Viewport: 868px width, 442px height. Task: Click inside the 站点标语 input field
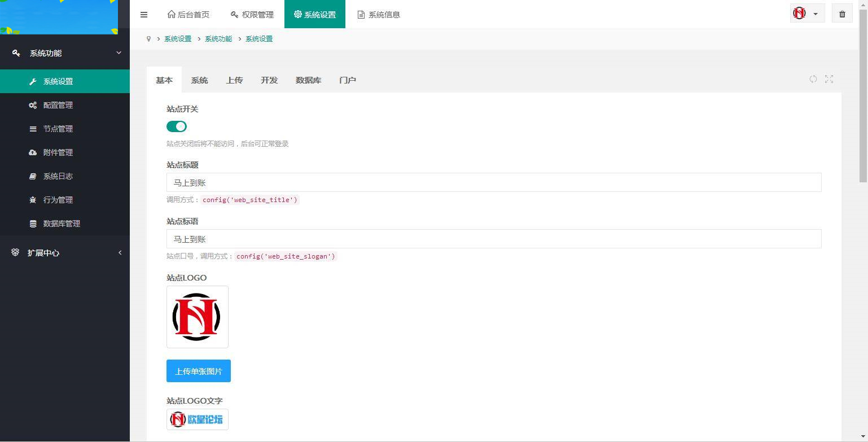tap(494, 239)
